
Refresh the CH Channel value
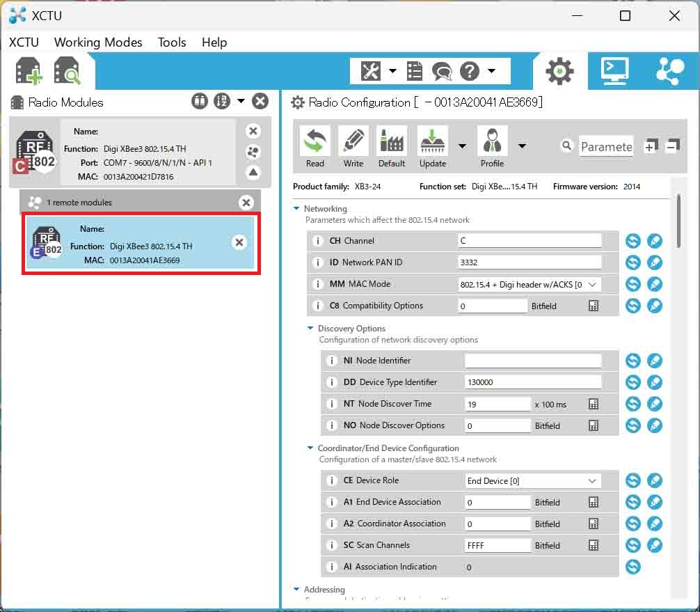point(633,241)
